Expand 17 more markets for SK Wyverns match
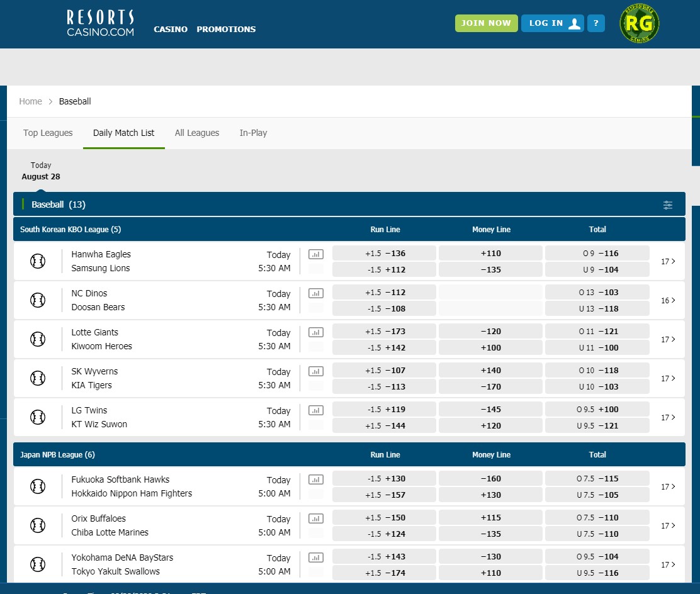The height and width of the screenshot is (594, 700). pyautogui.click(x=668, y=378)
